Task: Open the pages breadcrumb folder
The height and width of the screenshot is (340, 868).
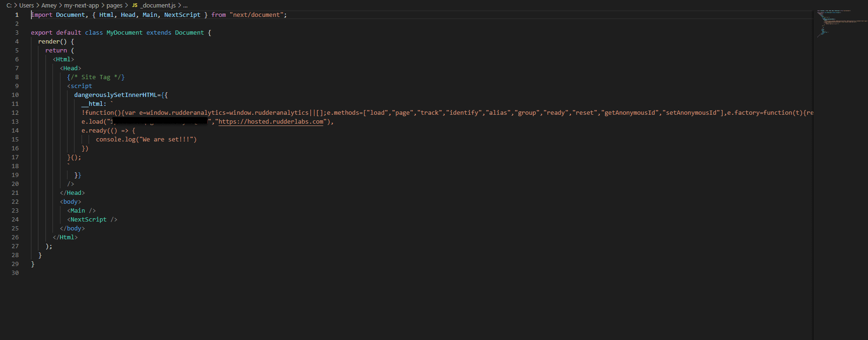Action: tap(114, 6)
